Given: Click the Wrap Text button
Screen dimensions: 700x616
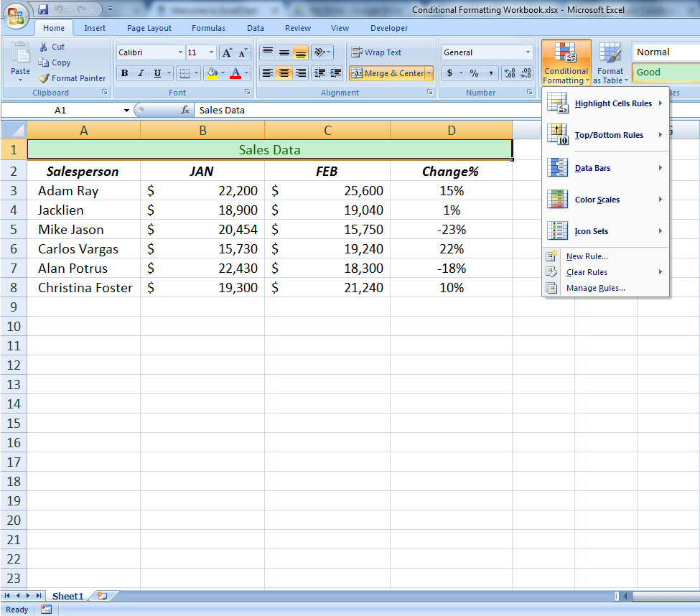Looking at the screenshot, I should (x=376, y=52).
